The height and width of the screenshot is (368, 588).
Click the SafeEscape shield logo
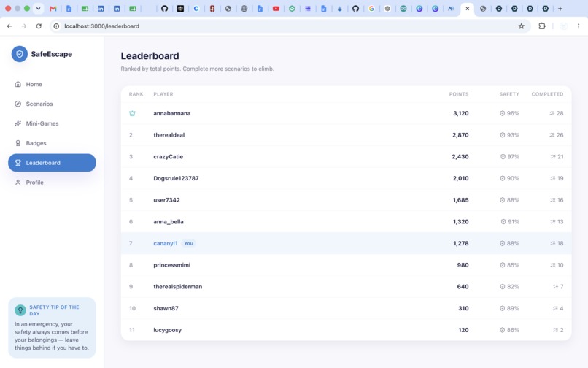(20, 54)
